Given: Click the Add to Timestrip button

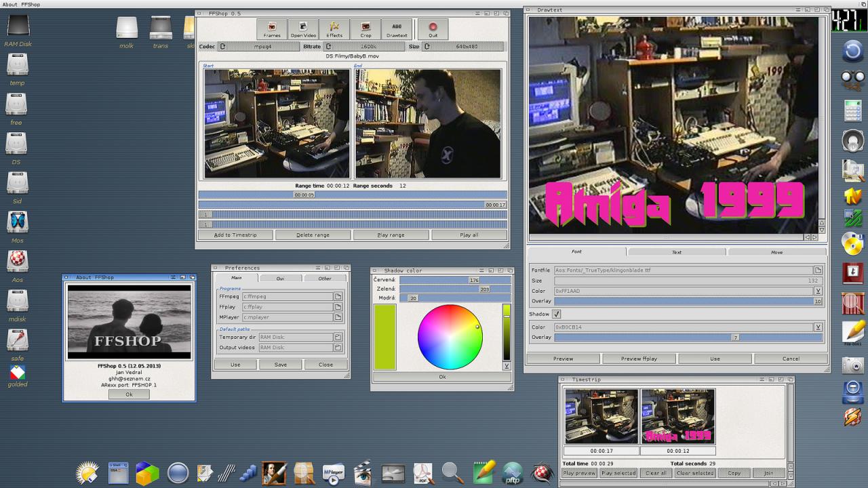Looking at the screenshot, I should [235, 235].
